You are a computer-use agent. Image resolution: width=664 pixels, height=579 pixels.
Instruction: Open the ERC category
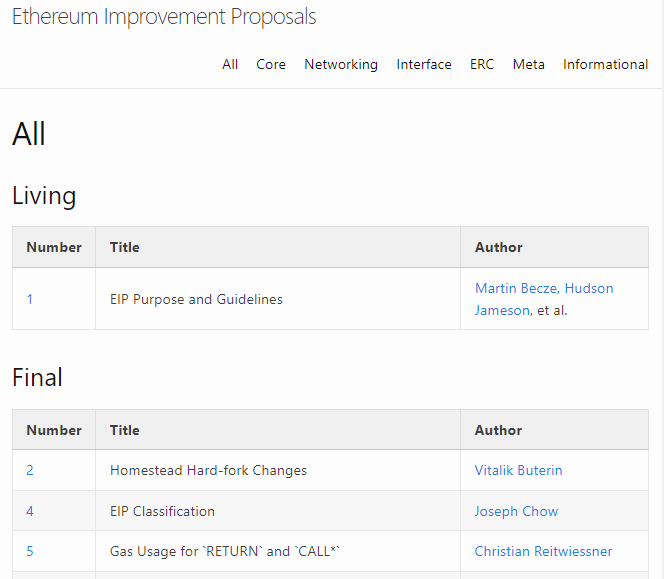click(482, 64)
